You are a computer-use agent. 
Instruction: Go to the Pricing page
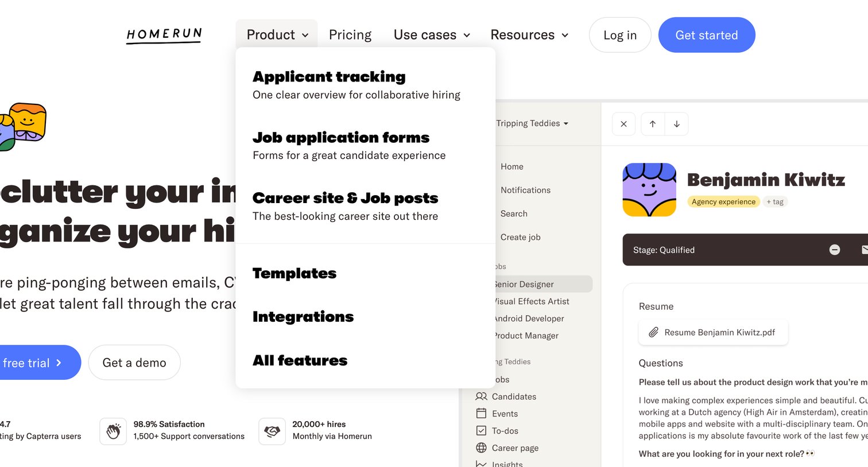pos(350,35)
